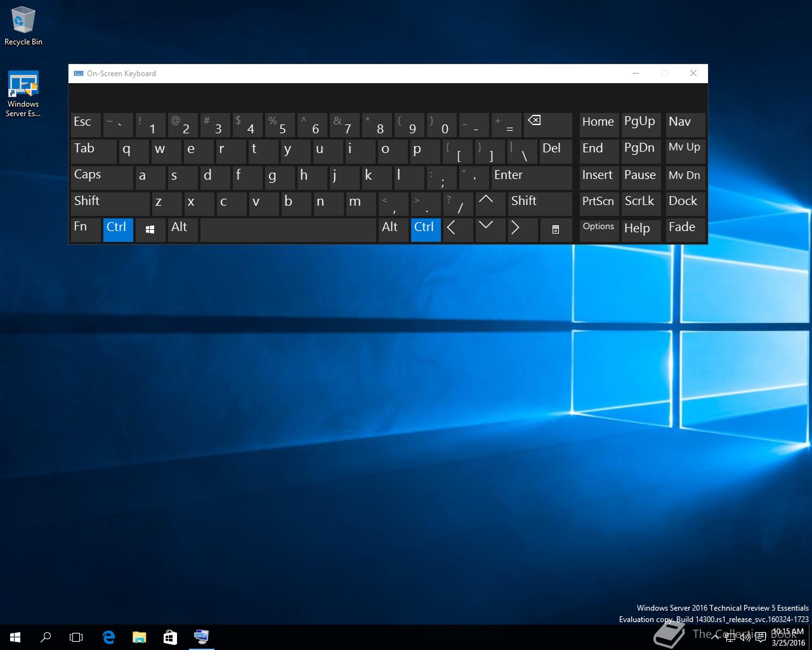Click the backspace key icon
Viewport: 812px width, 650px height.
coord(547,125)
